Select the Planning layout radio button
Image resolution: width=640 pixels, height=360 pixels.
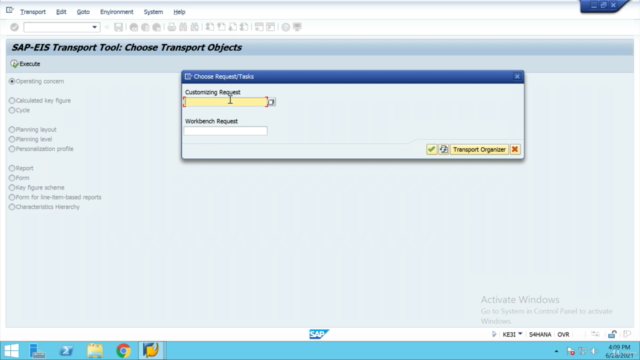click(x=12, y=129)
